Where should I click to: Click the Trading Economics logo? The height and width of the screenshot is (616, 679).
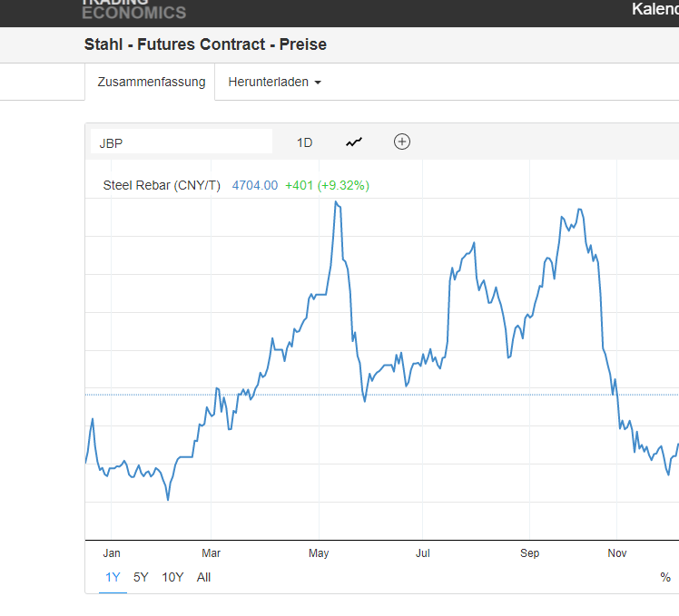coord(133,9)
